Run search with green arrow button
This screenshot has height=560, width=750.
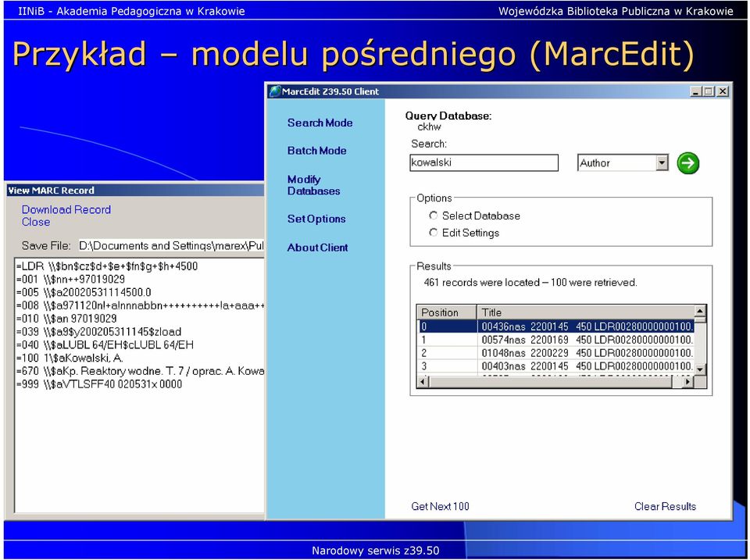click(x=687, y=163)
